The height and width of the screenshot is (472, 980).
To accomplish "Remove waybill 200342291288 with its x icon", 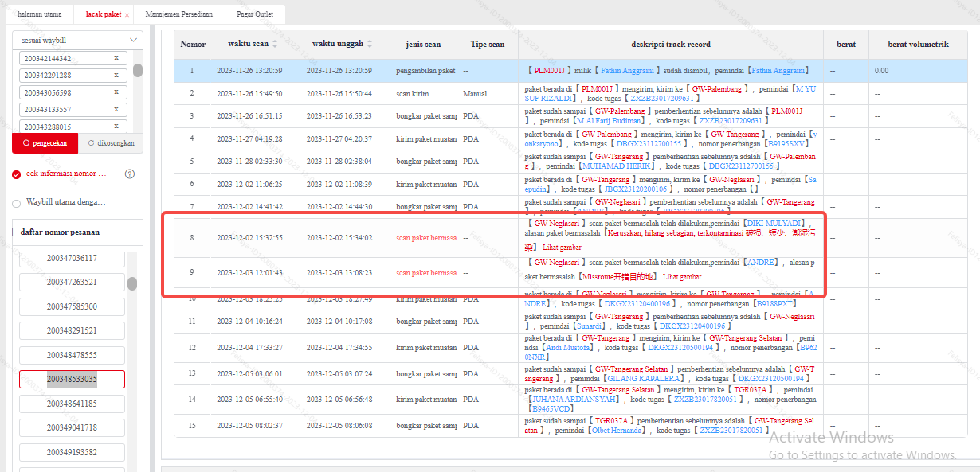I will click(116, 76).
